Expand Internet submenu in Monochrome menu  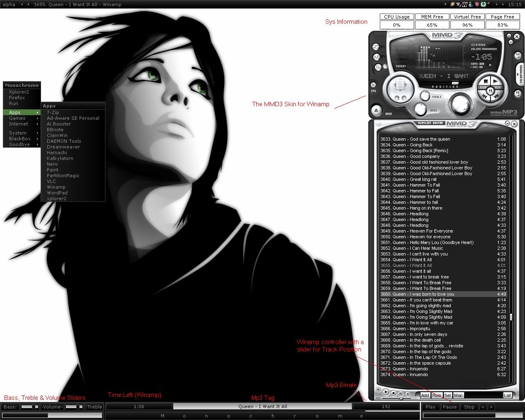click(22, 124)
